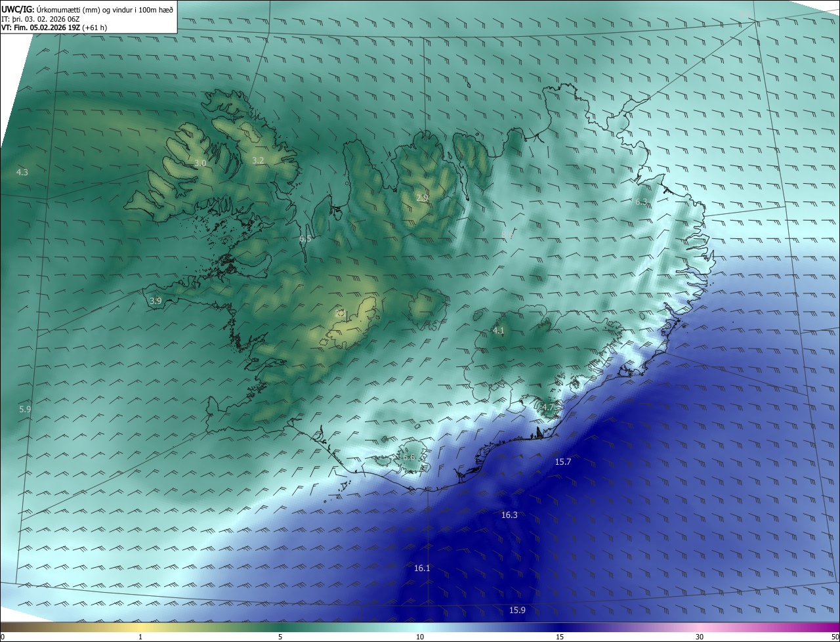
Task: Click the color scale tick labeled 0
Action: 3,637
